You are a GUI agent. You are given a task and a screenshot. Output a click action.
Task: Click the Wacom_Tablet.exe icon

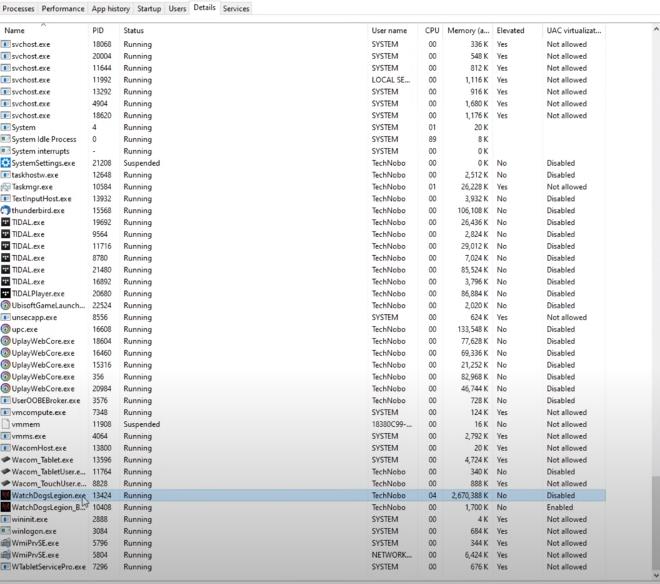[5, 460]
